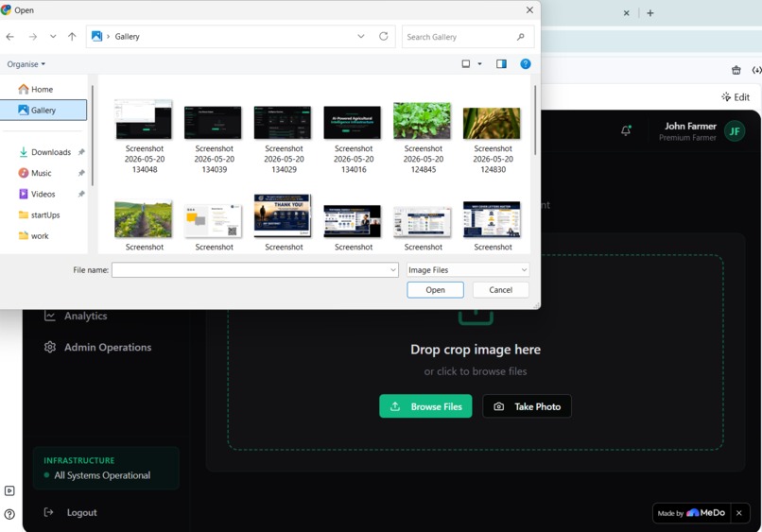Open the view options dropdown arrow
762x532 pixels.
click(x=479, y=64)
